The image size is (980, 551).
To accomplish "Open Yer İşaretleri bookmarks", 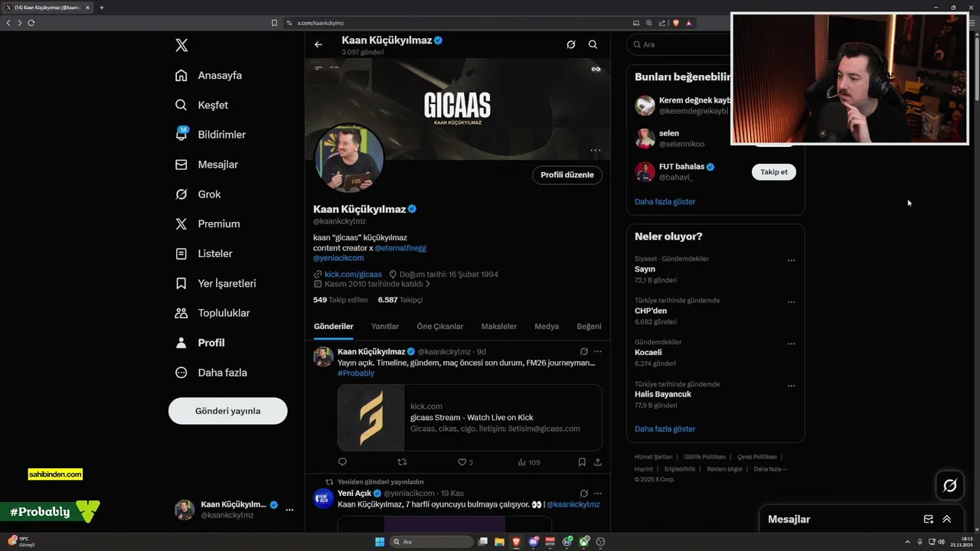I will coord(216,283).
